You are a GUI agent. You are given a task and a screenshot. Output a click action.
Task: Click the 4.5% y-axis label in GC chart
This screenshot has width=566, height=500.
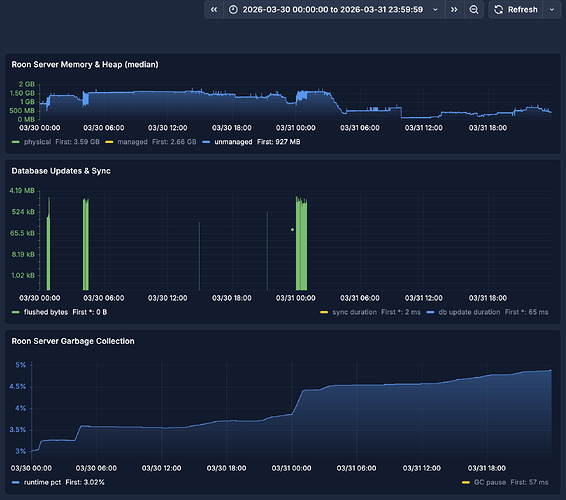(18, 387)
